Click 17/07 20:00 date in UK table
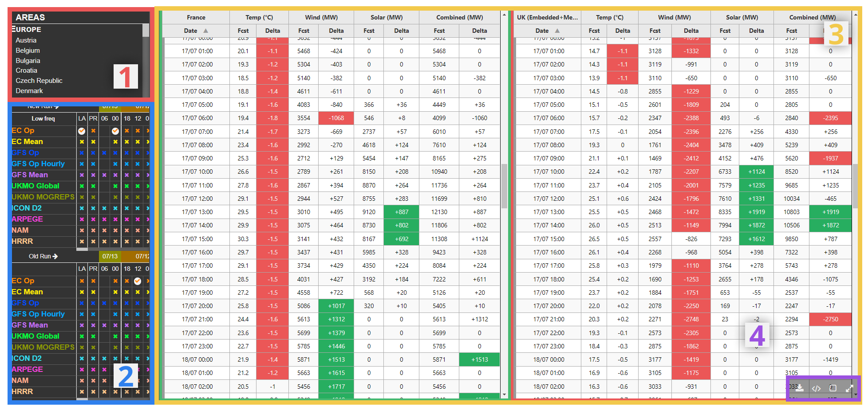This screenshot has height=410, width=868. tap(548, 306)
